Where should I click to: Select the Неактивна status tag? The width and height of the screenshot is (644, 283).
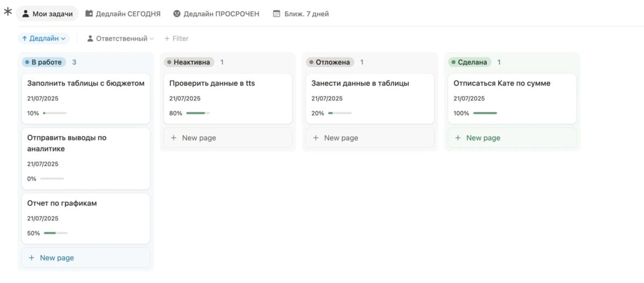click(x=189, y=62)
